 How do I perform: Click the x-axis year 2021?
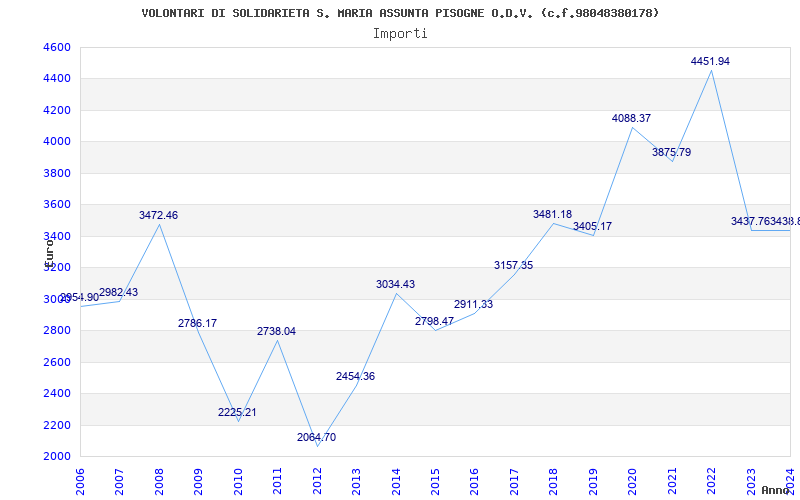click(672, 481)
